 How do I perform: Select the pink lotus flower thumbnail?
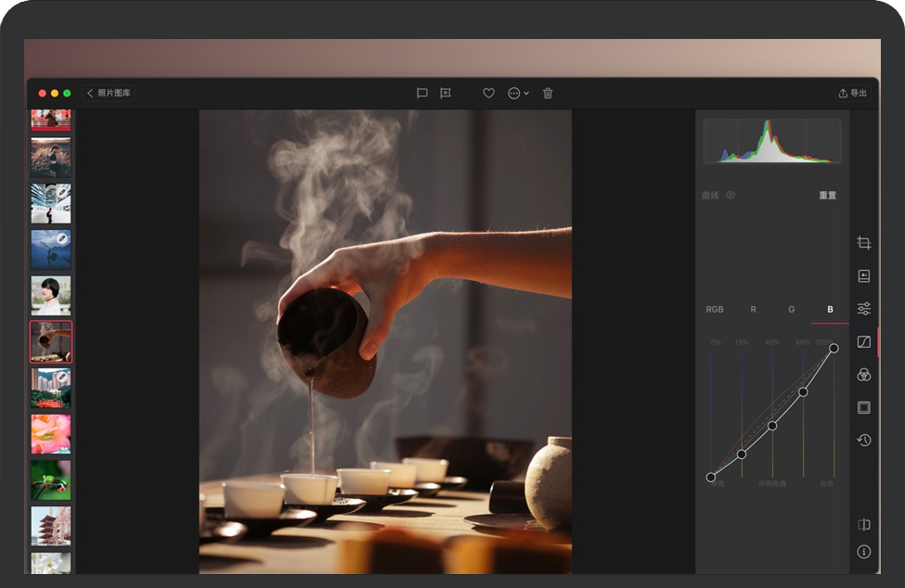(51, 433)
